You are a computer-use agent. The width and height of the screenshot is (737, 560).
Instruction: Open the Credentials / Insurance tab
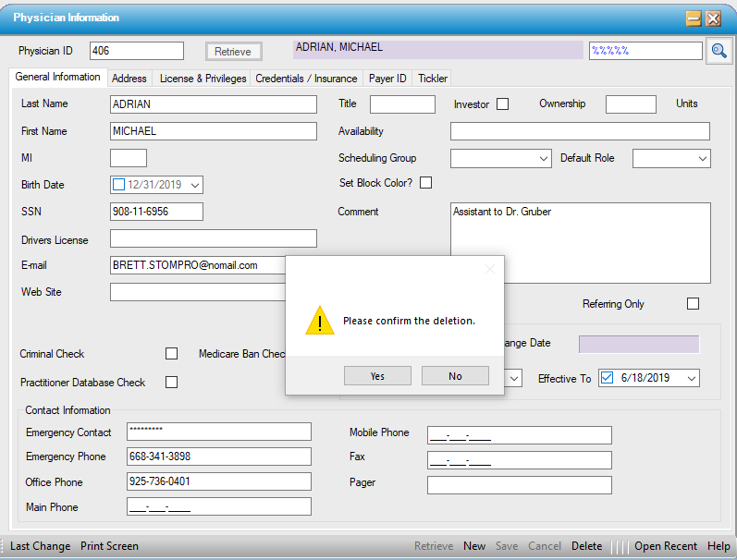306,79
